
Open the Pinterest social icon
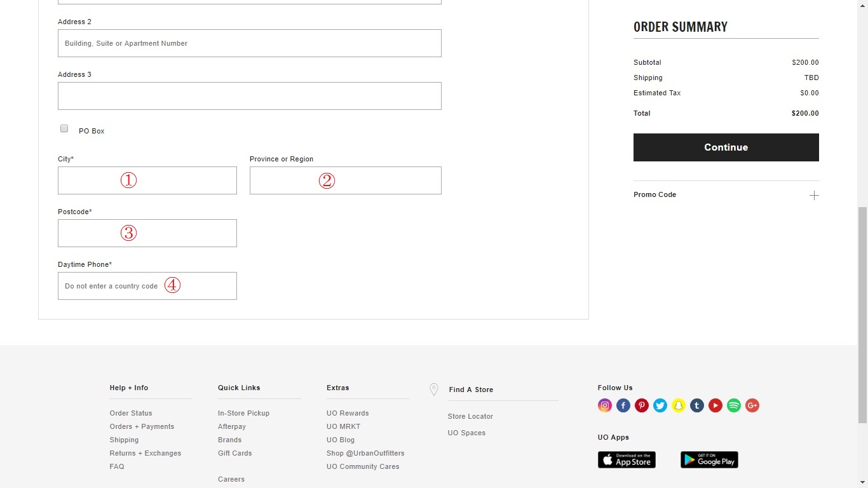click(x=642, y=405)
